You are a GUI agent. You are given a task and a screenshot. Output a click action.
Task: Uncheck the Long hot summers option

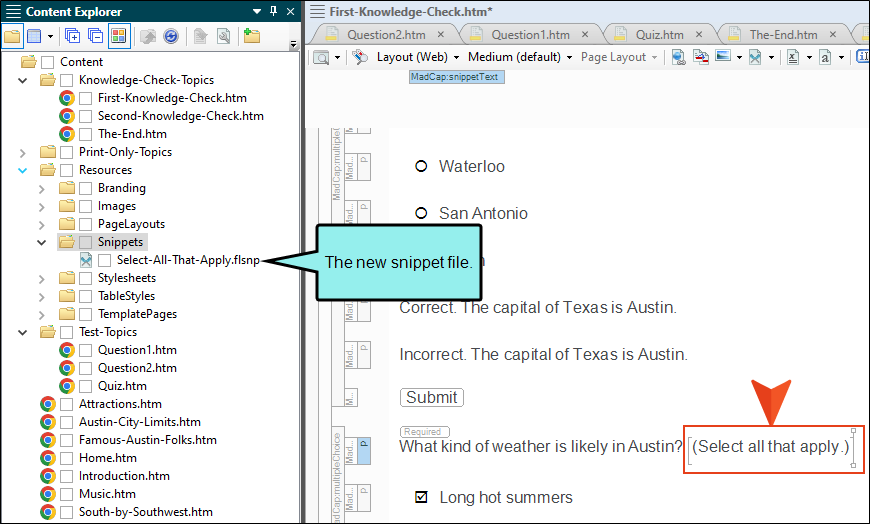point(421,497)
